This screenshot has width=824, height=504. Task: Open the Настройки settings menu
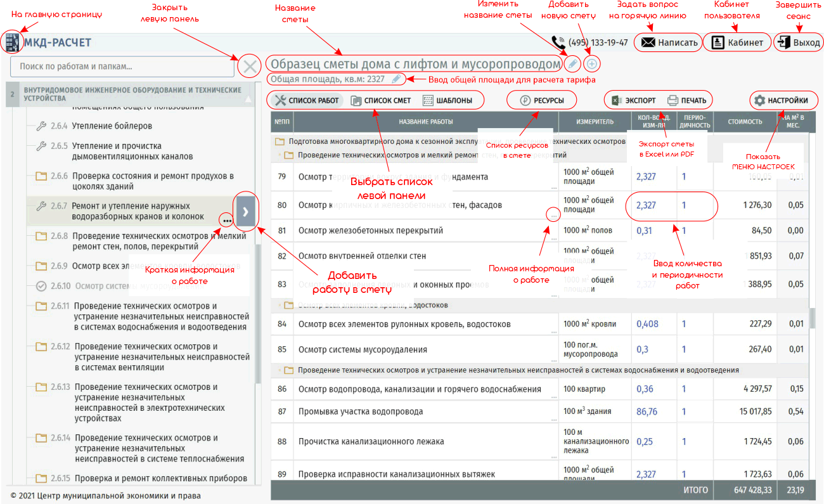click(x=782, y=100)
